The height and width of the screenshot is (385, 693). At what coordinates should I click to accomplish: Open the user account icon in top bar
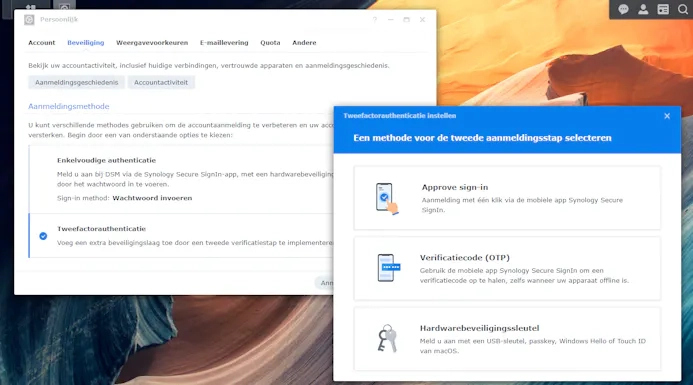point(643,9)
